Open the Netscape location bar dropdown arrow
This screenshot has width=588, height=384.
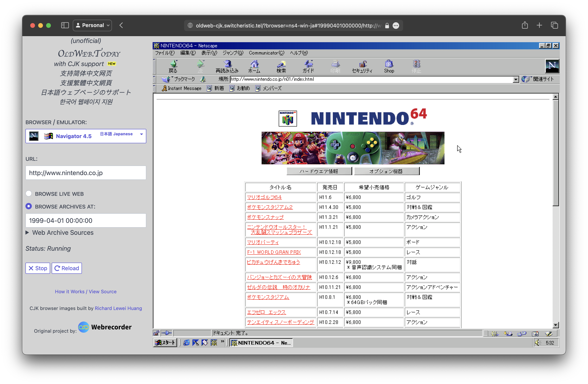click(516, 79)
